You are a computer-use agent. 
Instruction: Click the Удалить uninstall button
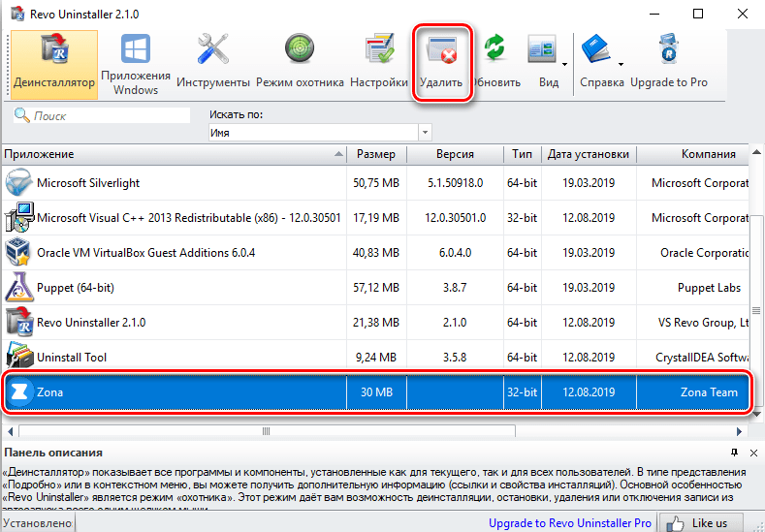[441, 63]
